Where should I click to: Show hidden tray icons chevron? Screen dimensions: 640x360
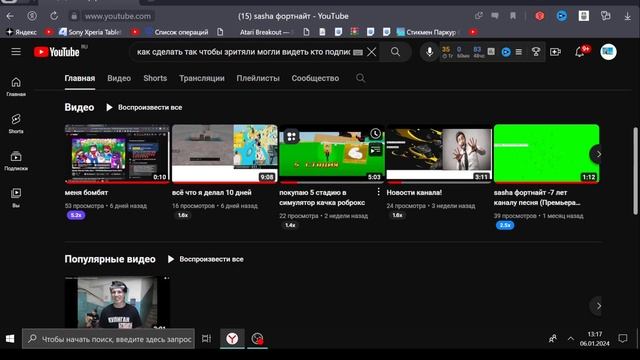[x=571, y=339]
